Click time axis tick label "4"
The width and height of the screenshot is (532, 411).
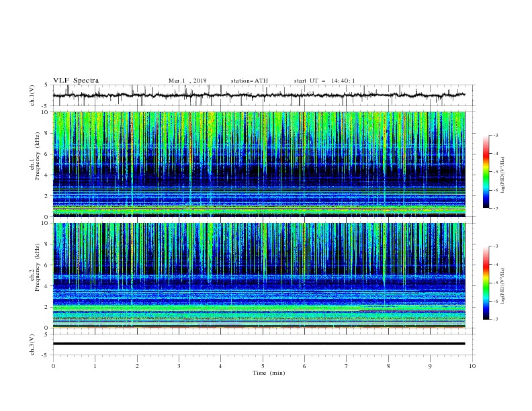[220, 366]
